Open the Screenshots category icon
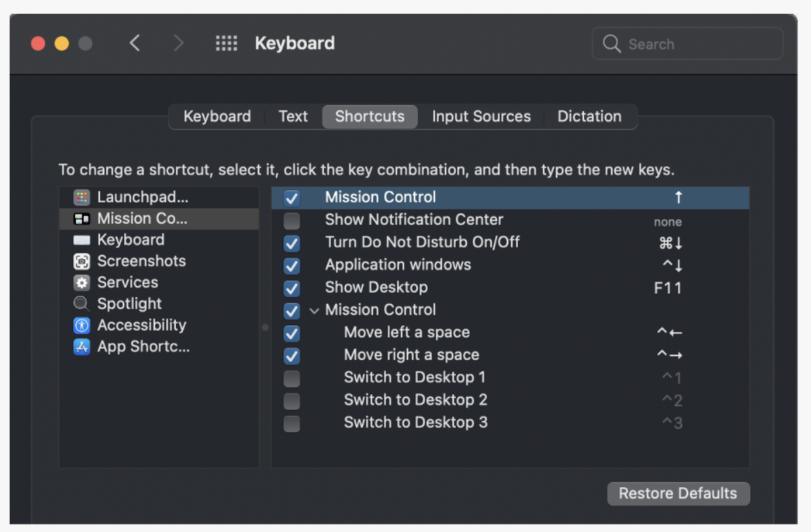Viewport: 811px width, 532px height. (x=82, y=262)
